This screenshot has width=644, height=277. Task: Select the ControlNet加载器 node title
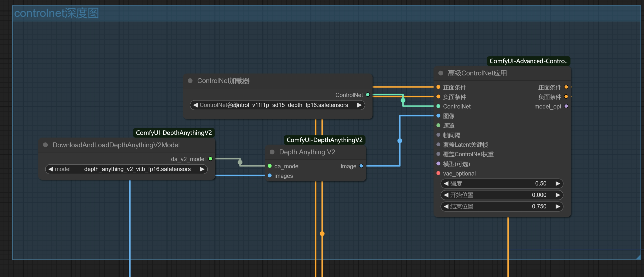(x=223, y=81)
